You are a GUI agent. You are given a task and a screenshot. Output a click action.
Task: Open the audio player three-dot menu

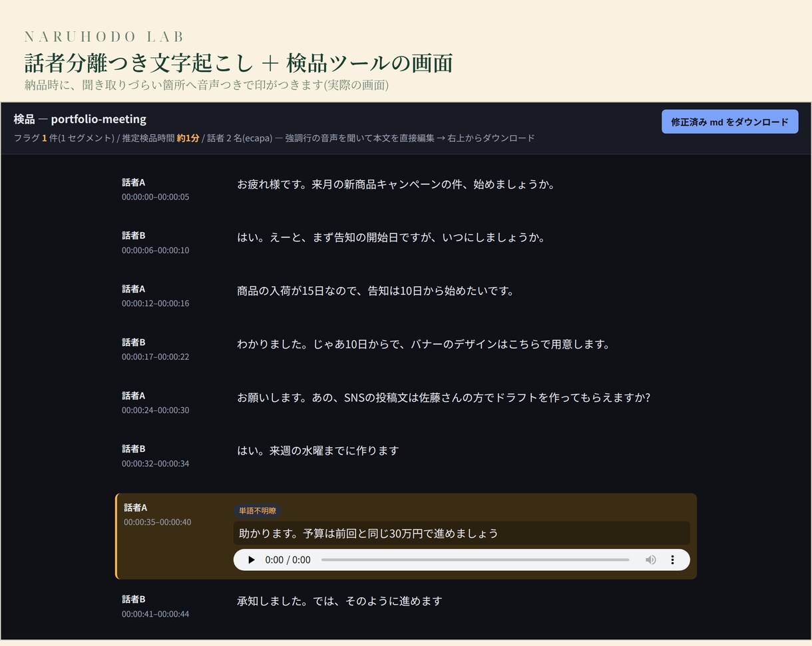click(x=672, y=560)
